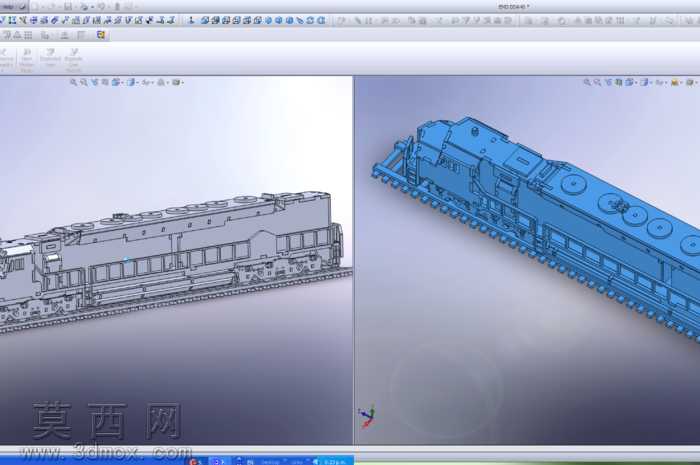Click Previous View icon in left viewport
This screenshot has height=465, width=700.
point(95,83)
